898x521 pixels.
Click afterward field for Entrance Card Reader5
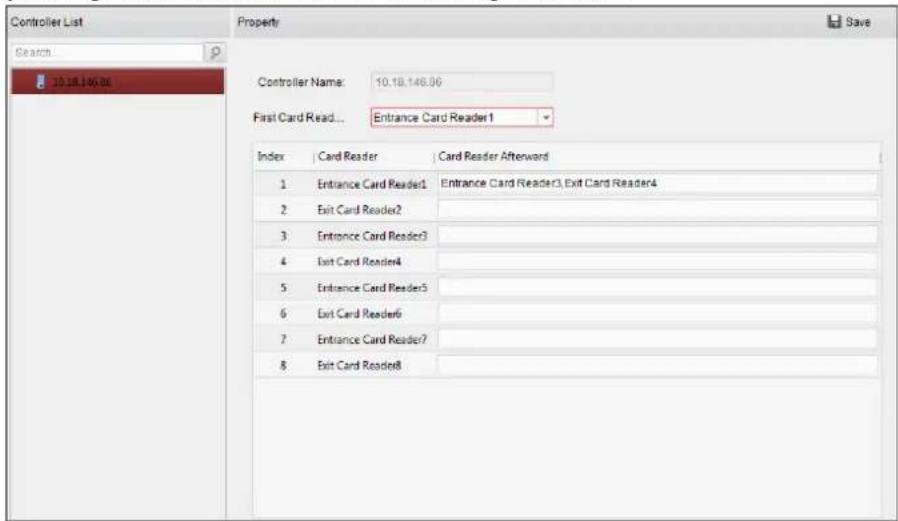point(657,287)
